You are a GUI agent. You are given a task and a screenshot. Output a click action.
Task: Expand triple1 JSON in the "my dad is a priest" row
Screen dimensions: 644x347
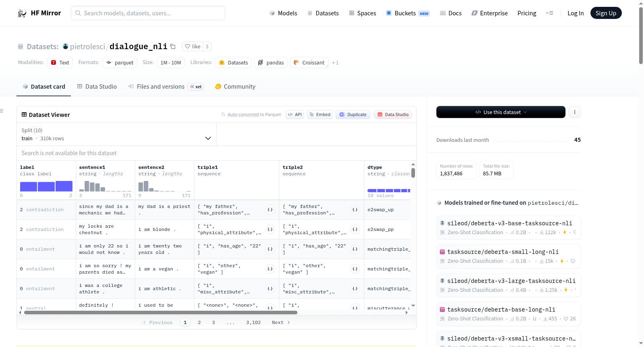(x=270, y=210)
